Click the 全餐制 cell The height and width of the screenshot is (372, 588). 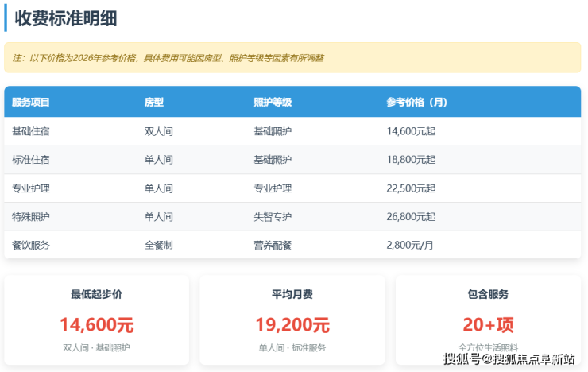pyautogui.click(x=159, y=246)
